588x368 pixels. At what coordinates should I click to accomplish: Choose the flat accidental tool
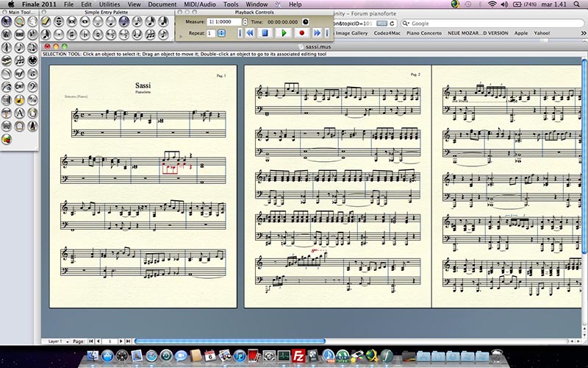85,35
